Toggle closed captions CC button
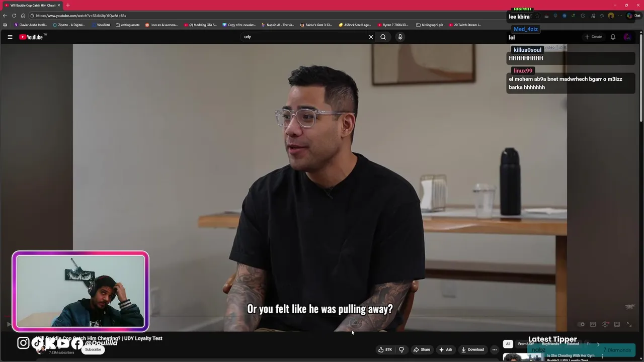The height and width of the screenshot is (362, 644). [x=593, y=324]
